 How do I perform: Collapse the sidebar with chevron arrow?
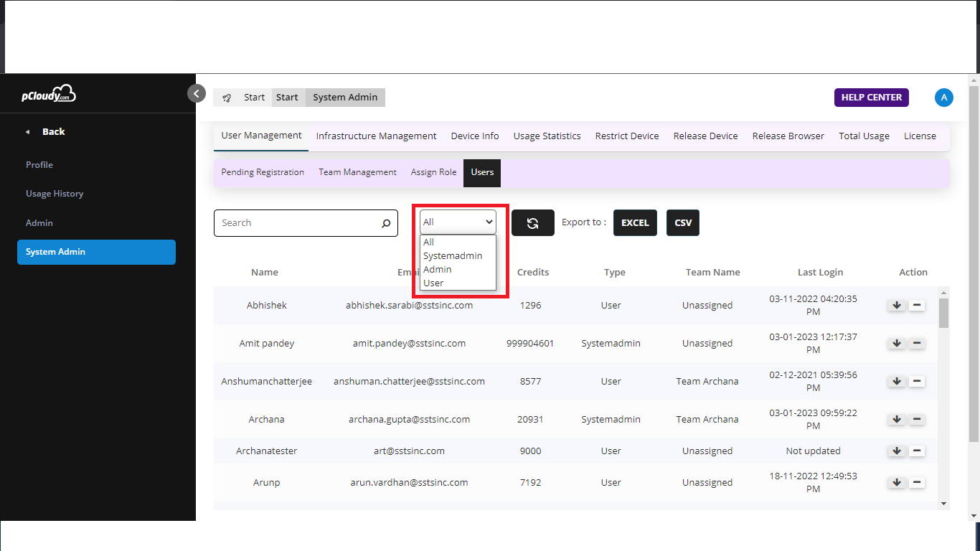[197, 93]
